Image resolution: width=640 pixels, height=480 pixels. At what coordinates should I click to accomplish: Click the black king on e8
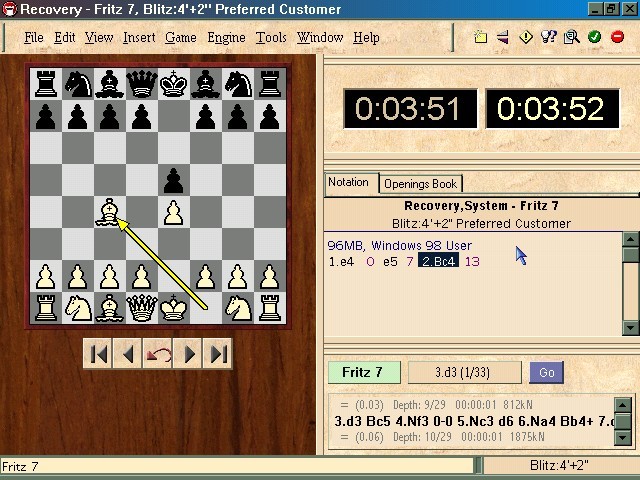173,84
